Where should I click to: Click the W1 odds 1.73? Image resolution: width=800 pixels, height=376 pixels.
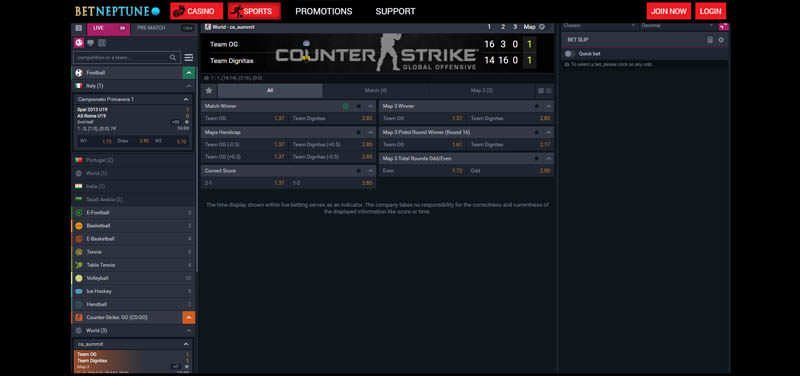(x=107, y=141)
